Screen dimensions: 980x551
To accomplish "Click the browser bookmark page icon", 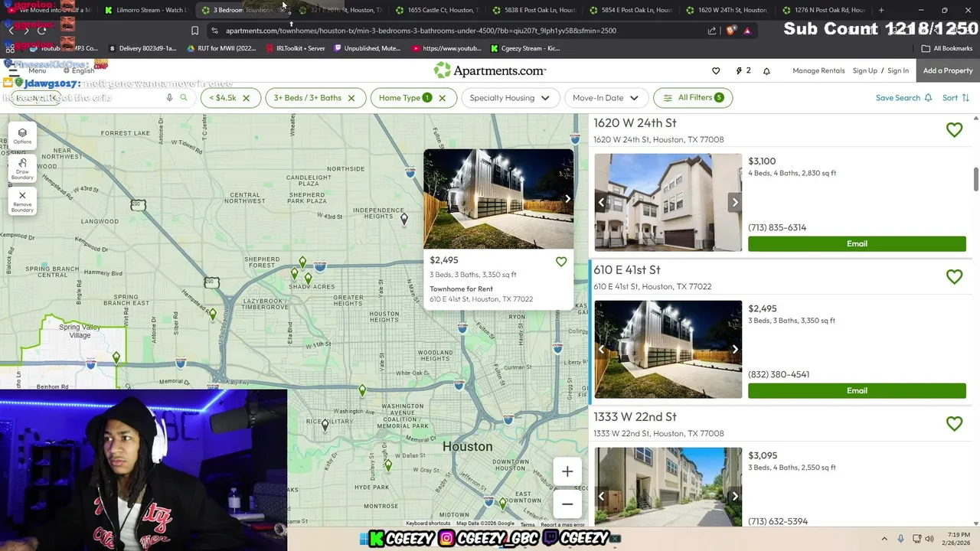I will pos(194,31).
